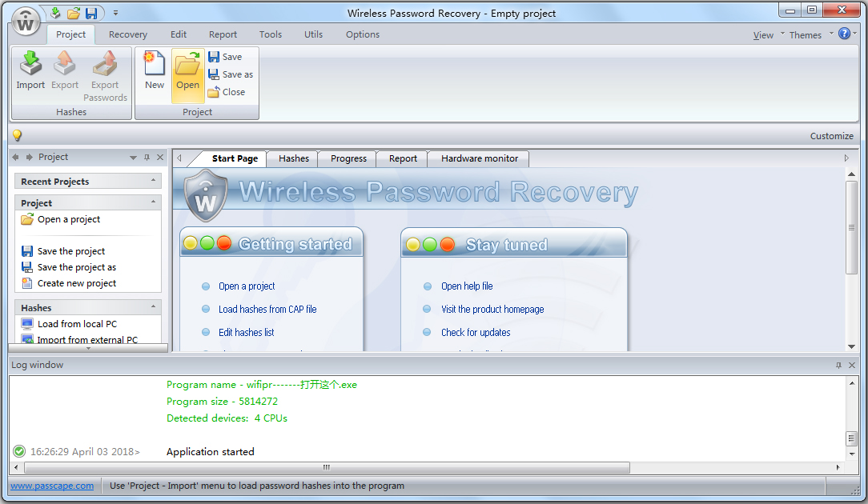Open the Tools ribbon tab
The image size is (868, 504).
[x=271, y=34]
